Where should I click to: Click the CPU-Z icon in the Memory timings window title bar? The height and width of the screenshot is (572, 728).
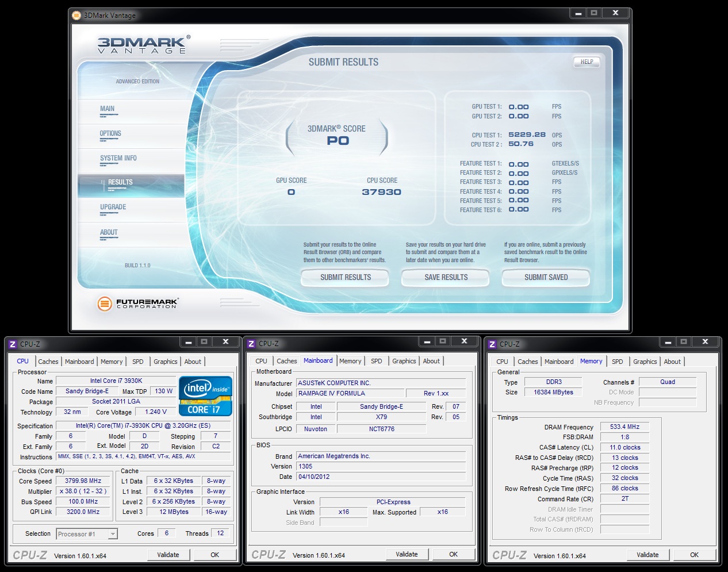492,344
